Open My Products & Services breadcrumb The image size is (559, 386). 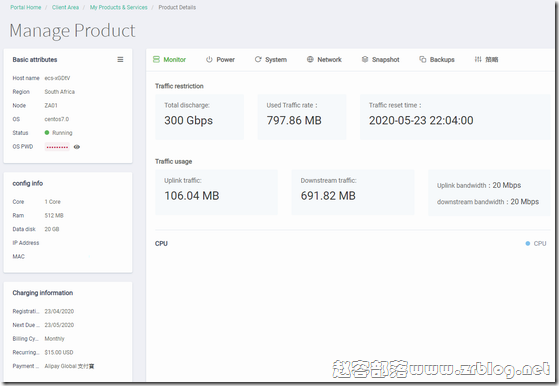click(118, 7)
